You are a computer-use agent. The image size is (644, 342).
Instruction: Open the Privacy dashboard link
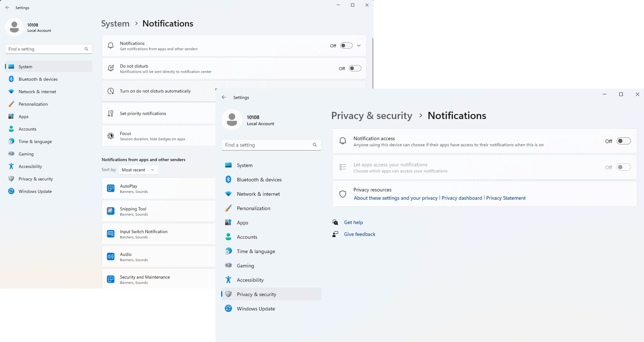coord(461,198)
